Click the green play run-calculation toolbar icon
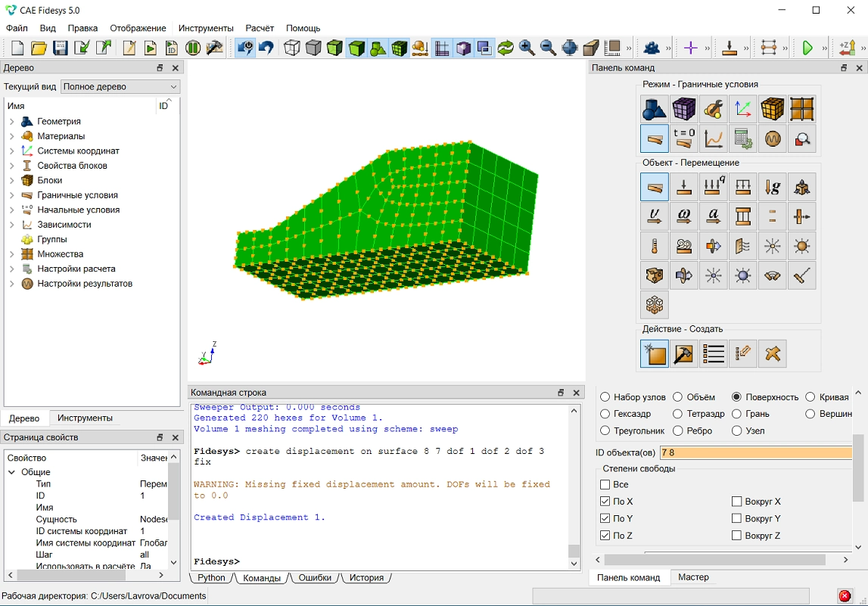The width and height of the screenshot is (868, 606). click(x=807, y=48)
